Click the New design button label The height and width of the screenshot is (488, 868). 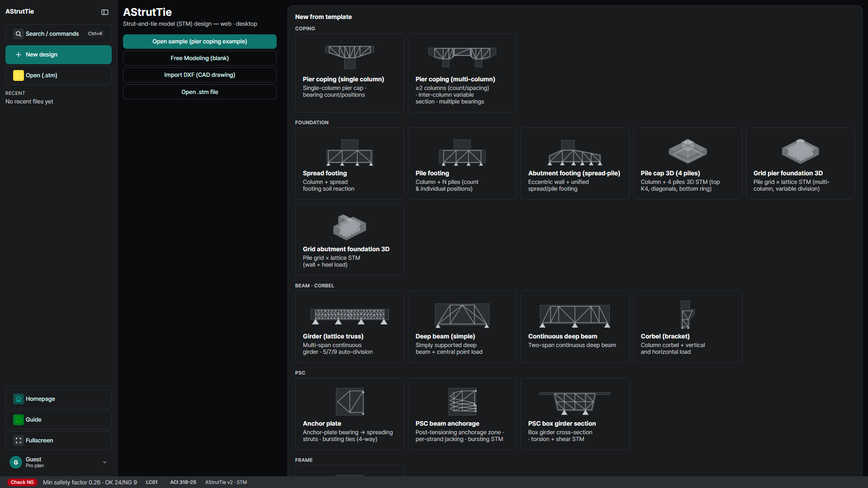[x=42, y=55]
